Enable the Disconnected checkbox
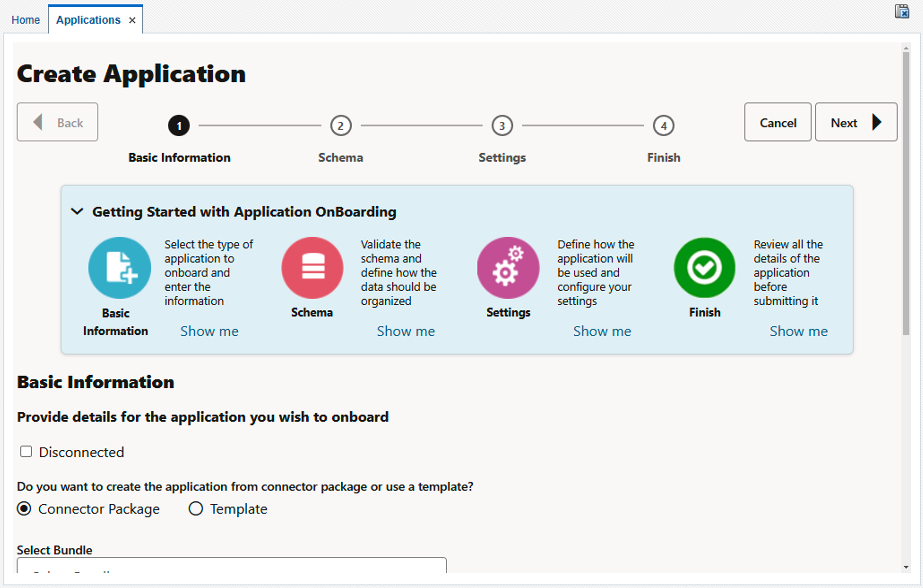 click(x=25, y=451)
